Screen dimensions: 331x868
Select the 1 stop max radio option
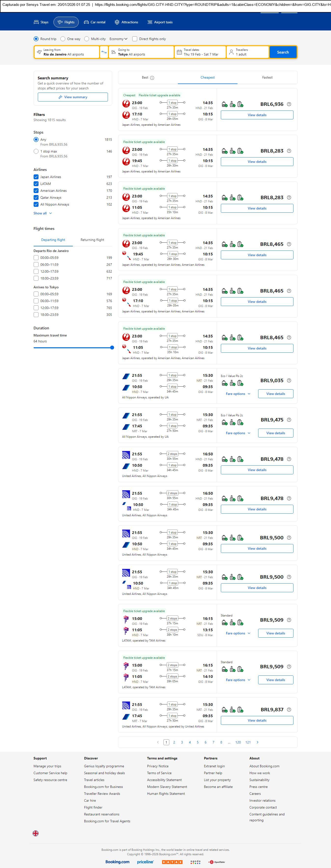36,151
